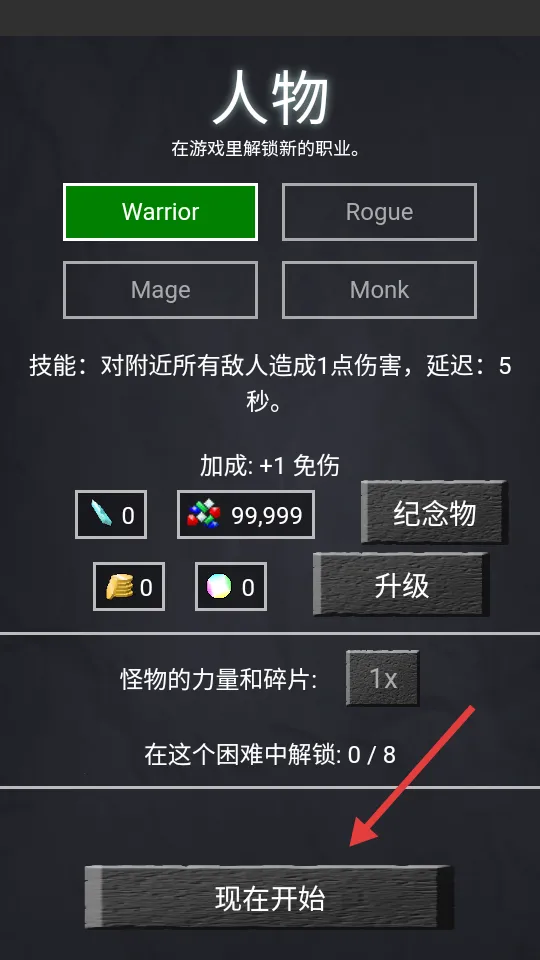The height and width of the screenshot is (960, 540).
Task: Select the Monk class
Action: click(379, 290)
